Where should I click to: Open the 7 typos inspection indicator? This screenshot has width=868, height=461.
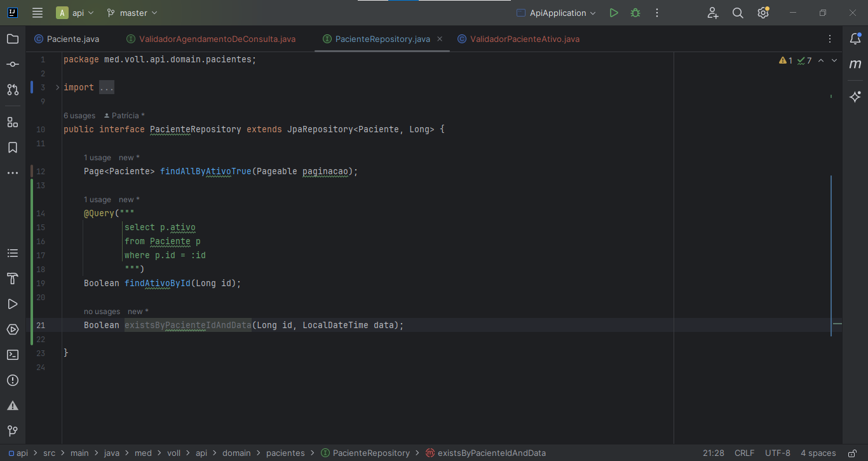804,60
